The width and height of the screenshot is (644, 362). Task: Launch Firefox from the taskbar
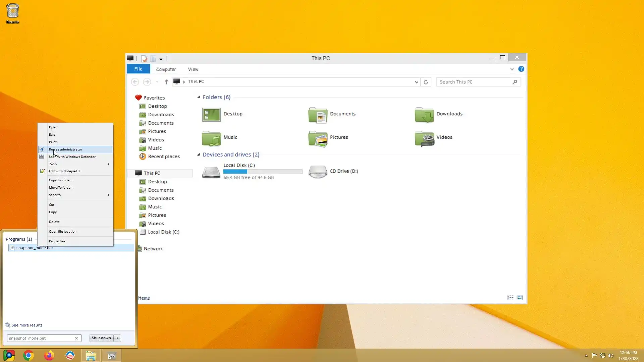(49, 355)
